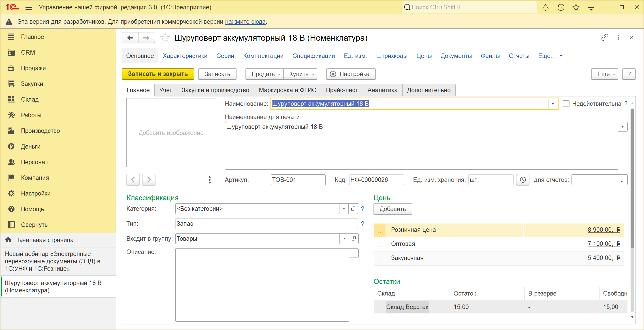Go forward with the right arrow button
The width and height of the screenshot is (644, 330).
147,38
